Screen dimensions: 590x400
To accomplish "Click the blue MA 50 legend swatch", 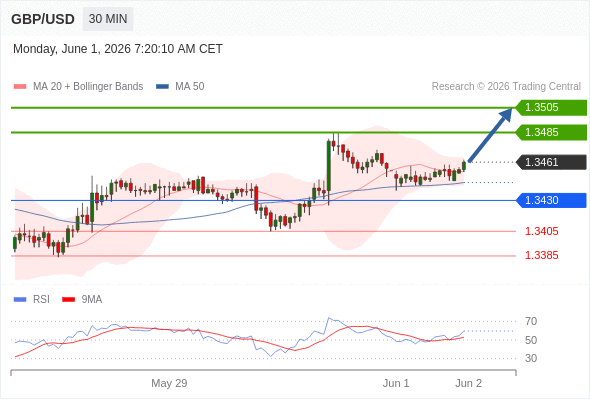I will point(162,87).
